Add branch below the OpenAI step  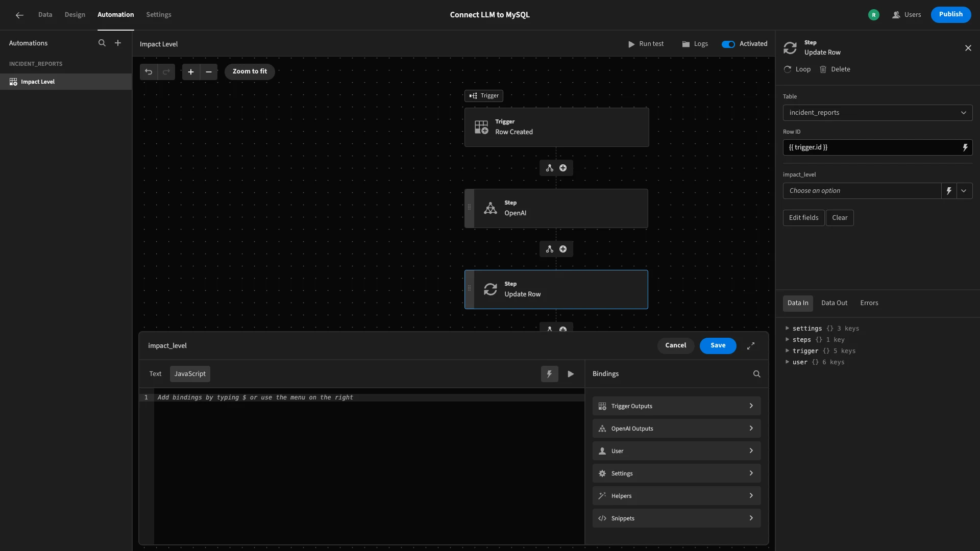click(550, 249)
